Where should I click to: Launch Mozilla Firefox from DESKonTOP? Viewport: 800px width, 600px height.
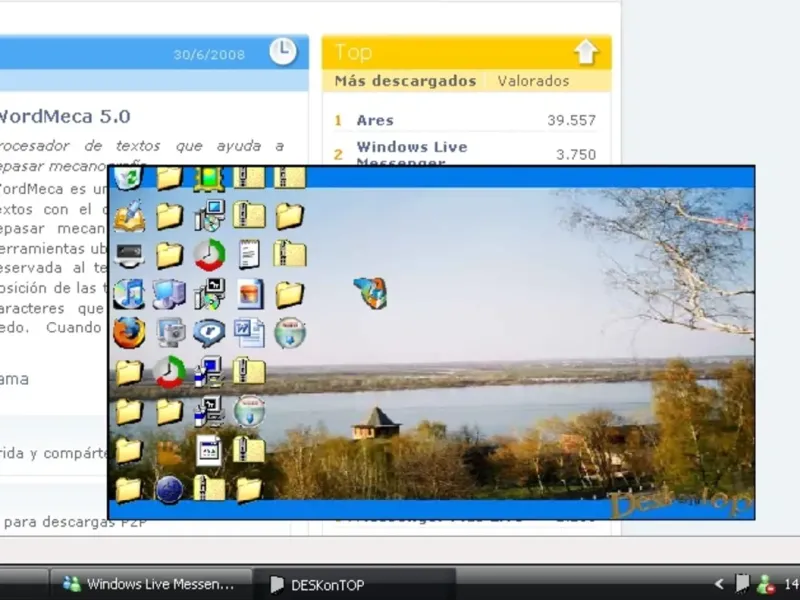click(x=129, y=333)
